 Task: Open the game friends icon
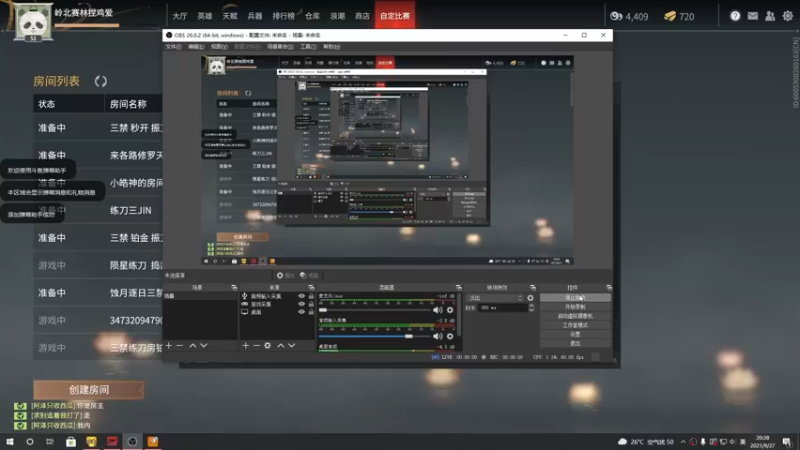click(770, 16)
